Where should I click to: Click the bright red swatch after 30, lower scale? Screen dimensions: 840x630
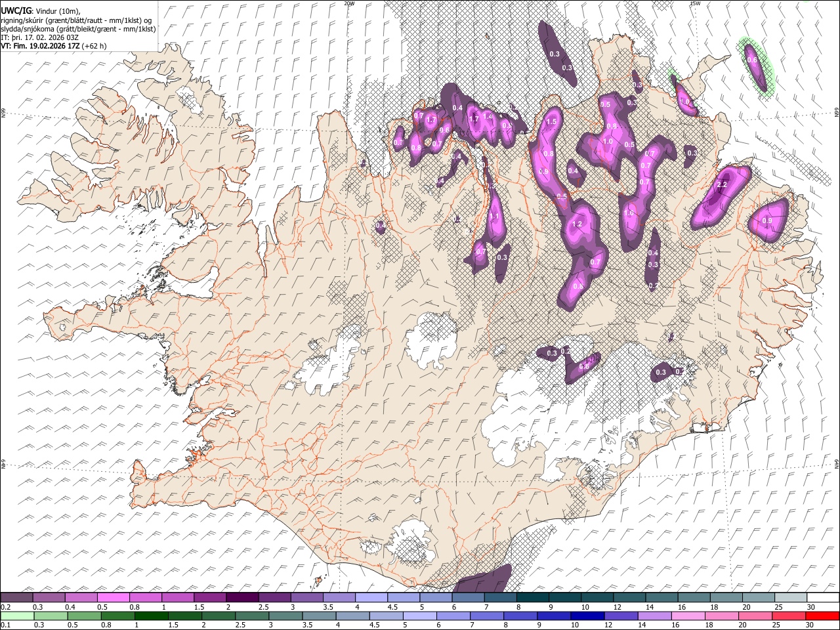[x=822, y=616]
